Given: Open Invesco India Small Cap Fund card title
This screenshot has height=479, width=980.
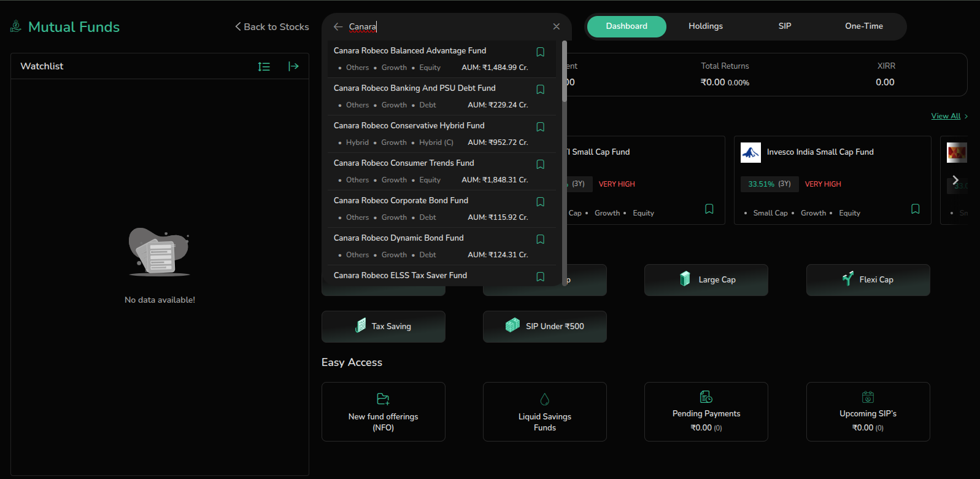Looking at the screenshot, I should click(x=820, y=152).
